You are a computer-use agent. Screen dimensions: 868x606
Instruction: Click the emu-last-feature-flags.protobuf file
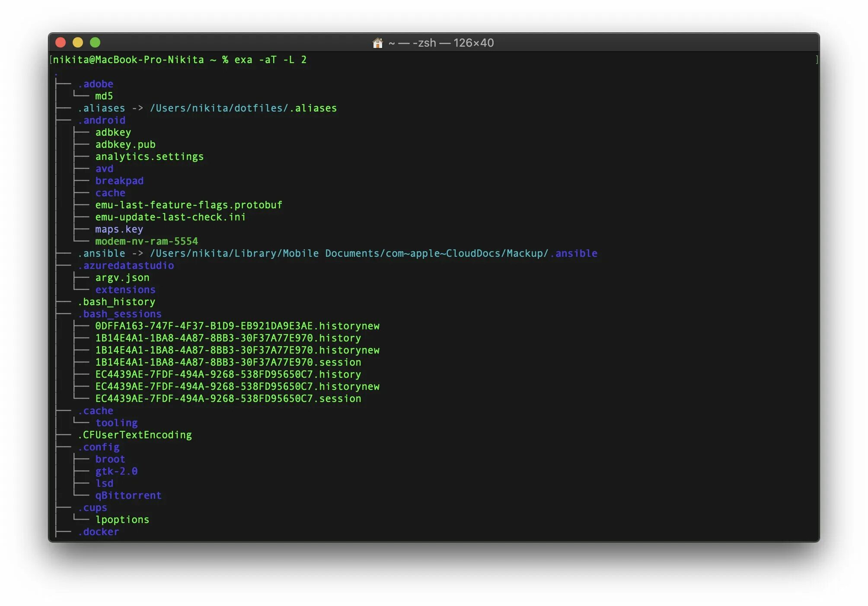(x=188, y=205)
